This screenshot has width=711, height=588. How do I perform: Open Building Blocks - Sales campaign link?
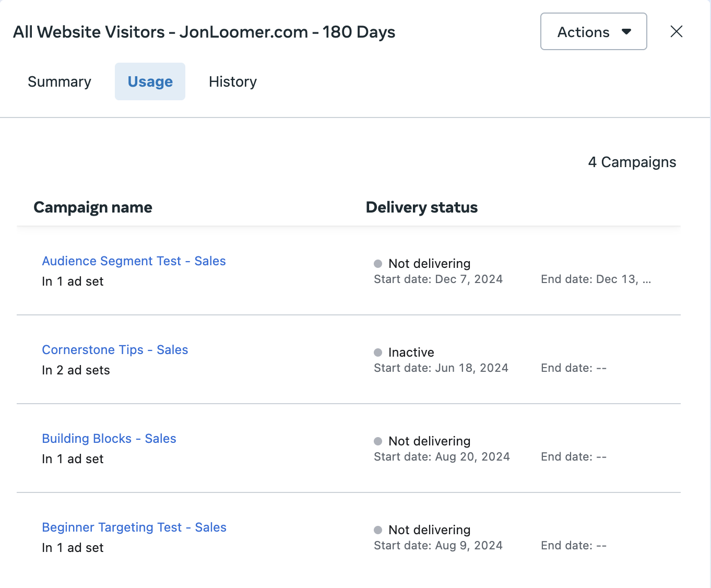pyautogui.click(x=109, y=439)
